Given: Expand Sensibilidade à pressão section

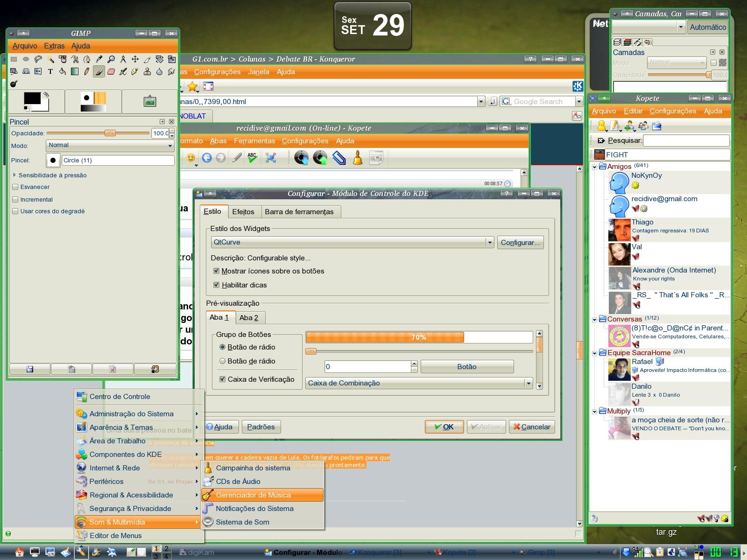Looking at the screenshot, I should click(x=14, y=175).
